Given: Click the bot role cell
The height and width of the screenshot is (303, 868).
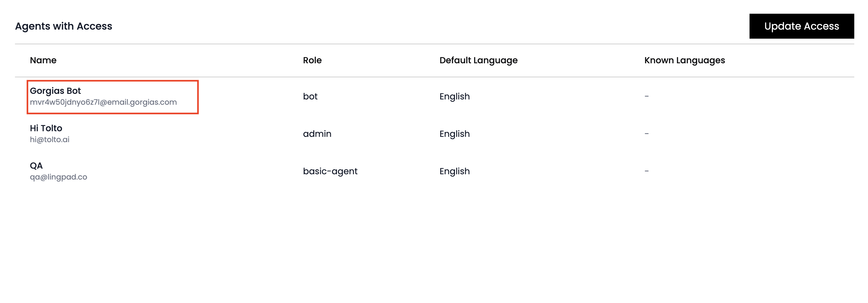Looking at the screenshot, I should [x=310, y=96].
